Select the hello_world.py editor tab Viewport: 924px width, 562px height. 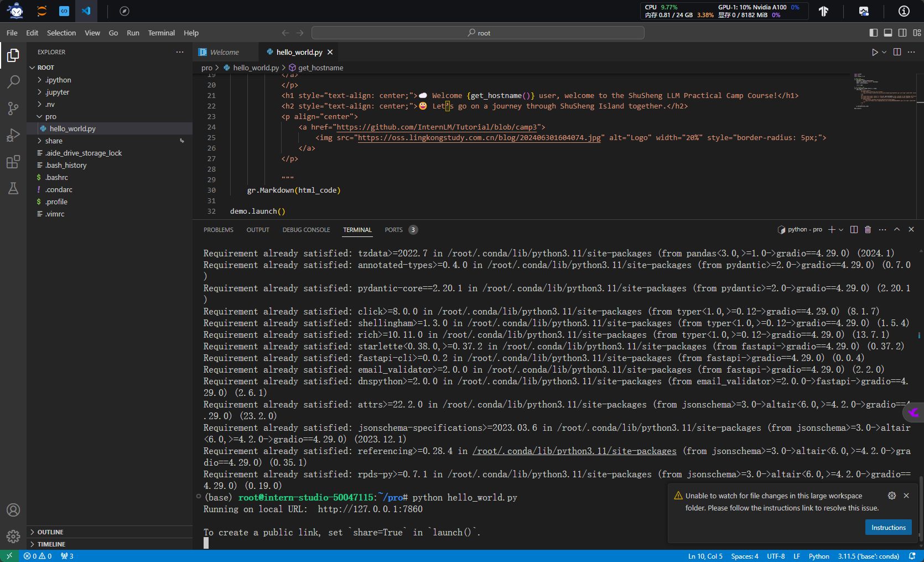299,52
